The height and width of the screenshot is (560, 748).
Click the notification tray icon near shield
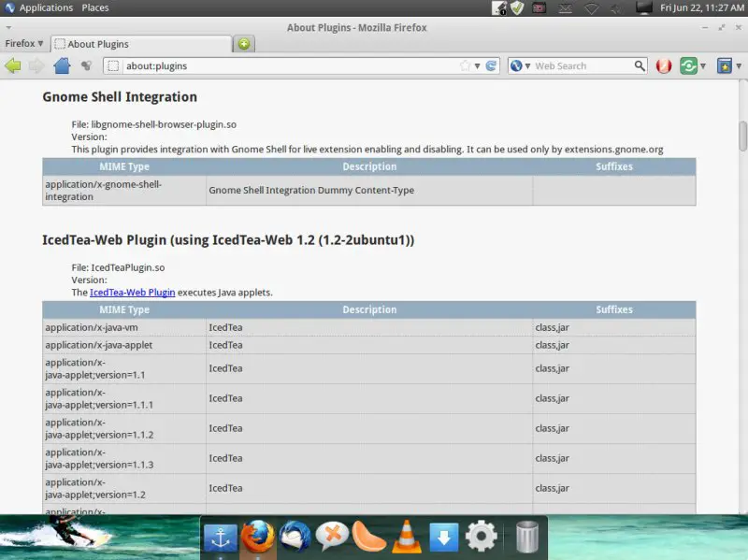pyautogui.click(x=499, y=8)
